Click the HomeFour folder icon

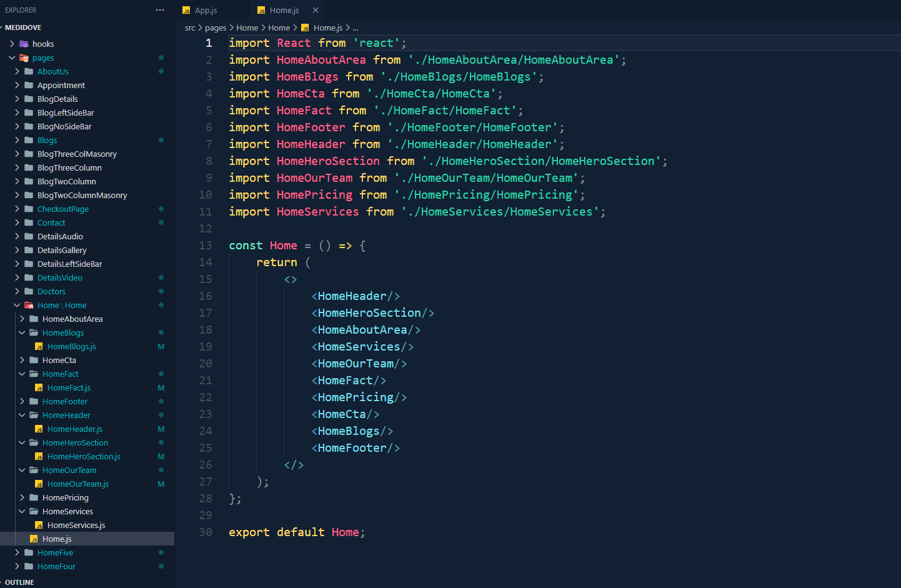coord(29,566)
